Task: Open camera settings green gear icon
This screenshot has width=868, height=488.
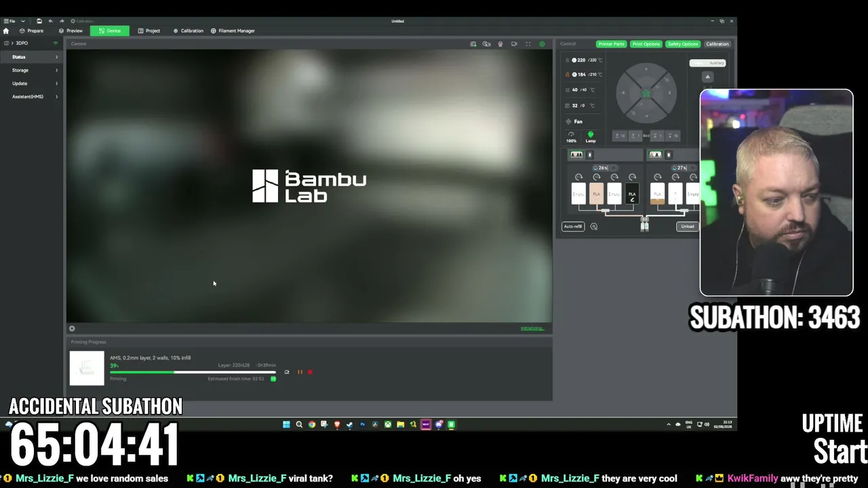Action: point(542,44)
